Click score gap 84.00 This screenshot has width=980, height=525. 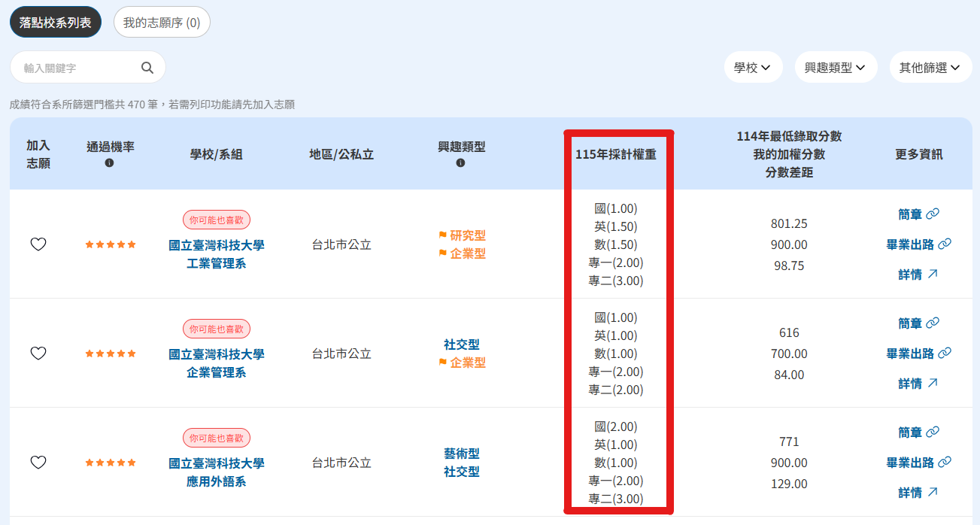point(789,375)
